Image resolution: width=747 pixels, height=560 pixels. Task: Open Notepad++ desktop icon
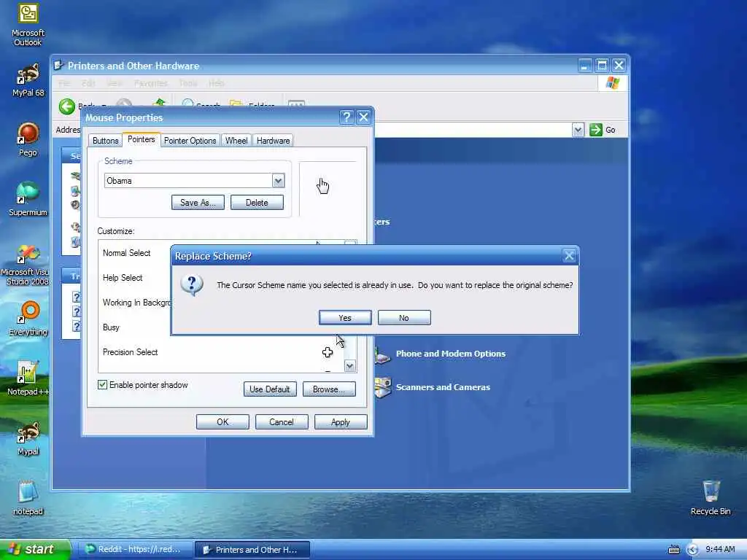(x=28, y=378)
